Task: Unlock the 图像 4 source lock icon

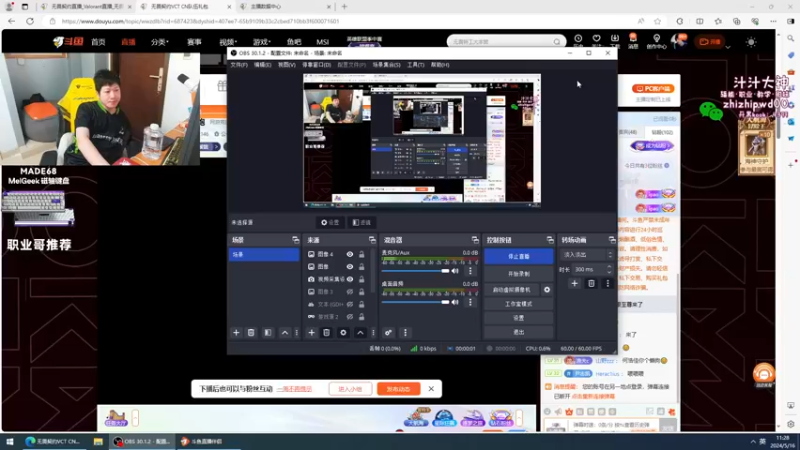Action: click(x=362, y=254)
